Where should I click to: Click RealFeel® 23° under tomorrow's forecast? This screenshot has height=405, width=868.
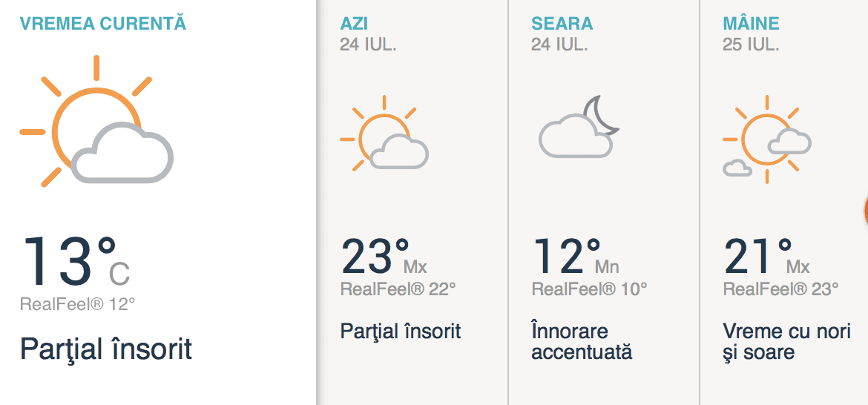click(x=780, y=289)
